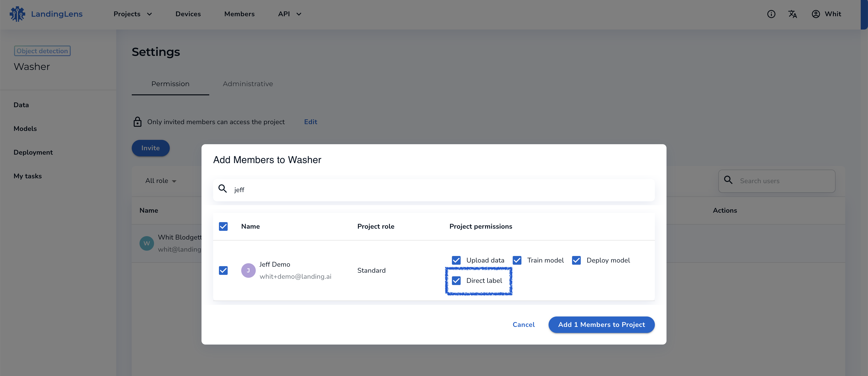Cancel the add members dialog

coord(523,324)
